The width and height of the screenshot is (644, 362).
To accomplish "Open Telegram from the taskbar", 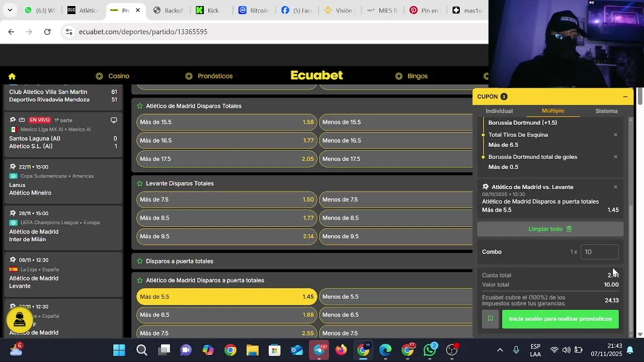I will click(x=319, y=350).
